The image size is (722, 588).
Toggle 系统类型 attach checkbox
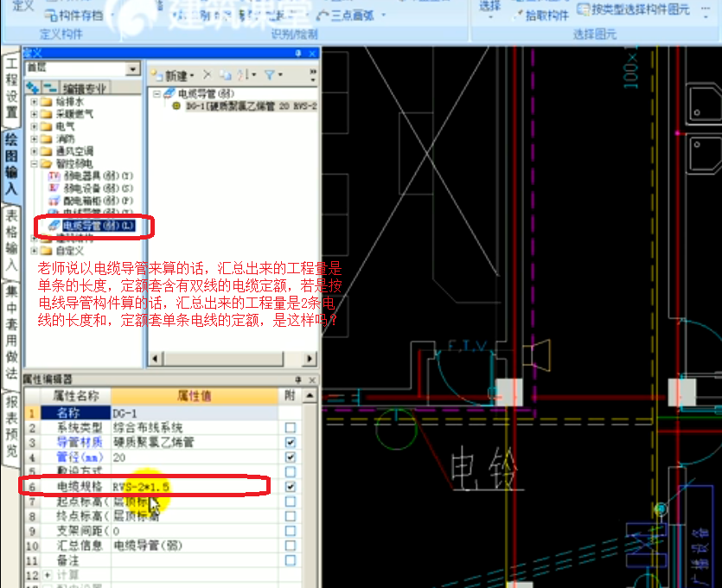290,428
